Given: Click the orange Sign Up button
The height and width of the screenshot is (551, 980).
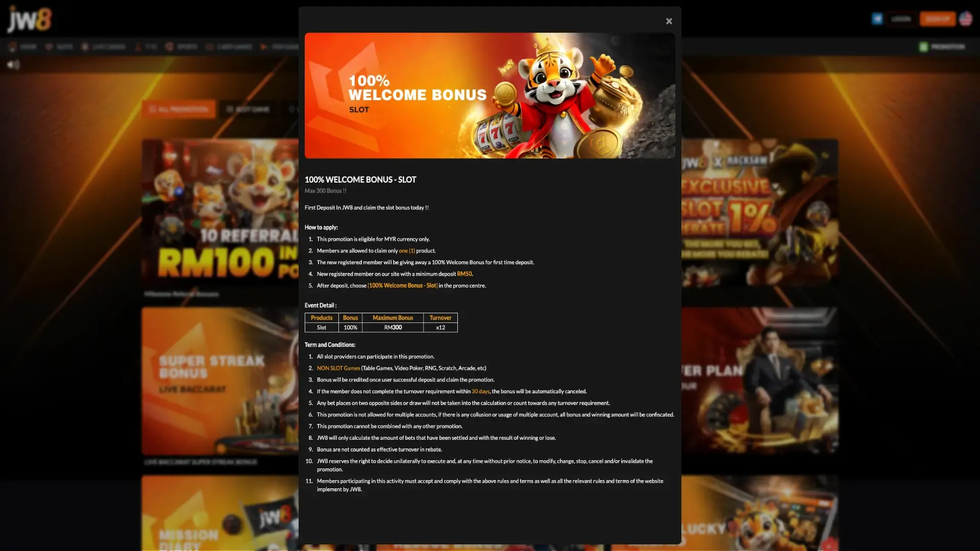Looking at the screenshot, I should [938, 19].
